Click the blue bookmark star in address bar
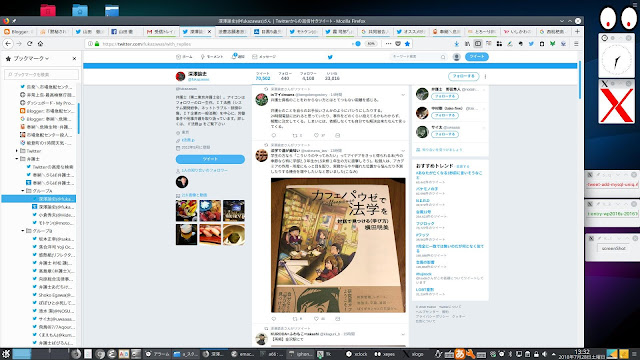The height and width of the screenshot is (360, 640). click(x=407, y=44)
